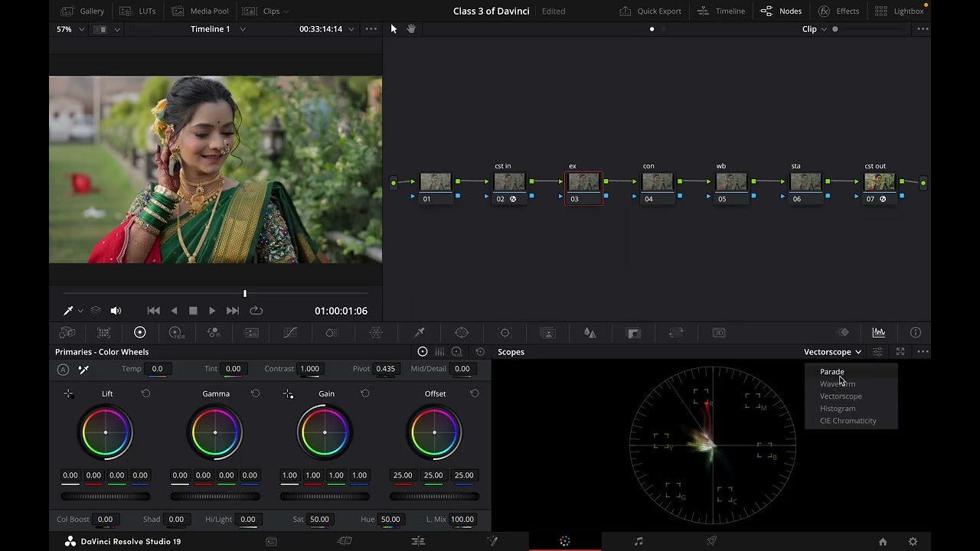Open the Blur palette
This screenshot has width=980, height=551.
click(x=590, y=333)
